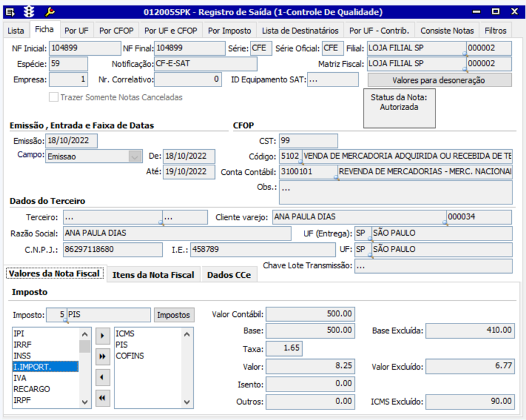526x420 pixels.
Task: Open the Filtros tab
Action: (x=495, y=30)
